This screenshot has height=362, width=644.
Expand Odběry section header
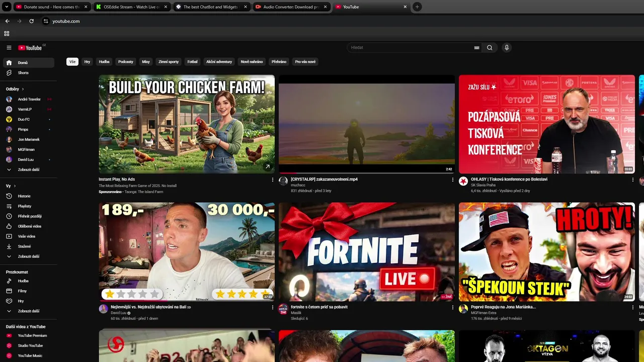click(x=15, y=89)
